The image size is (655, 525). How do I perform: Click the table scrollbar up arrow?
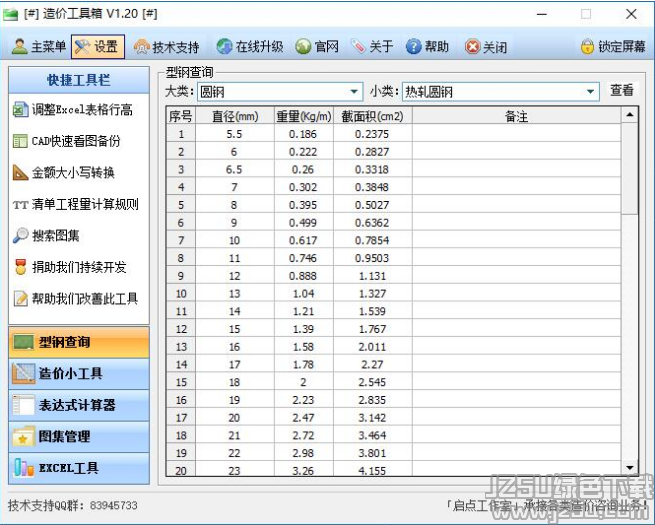630,114
